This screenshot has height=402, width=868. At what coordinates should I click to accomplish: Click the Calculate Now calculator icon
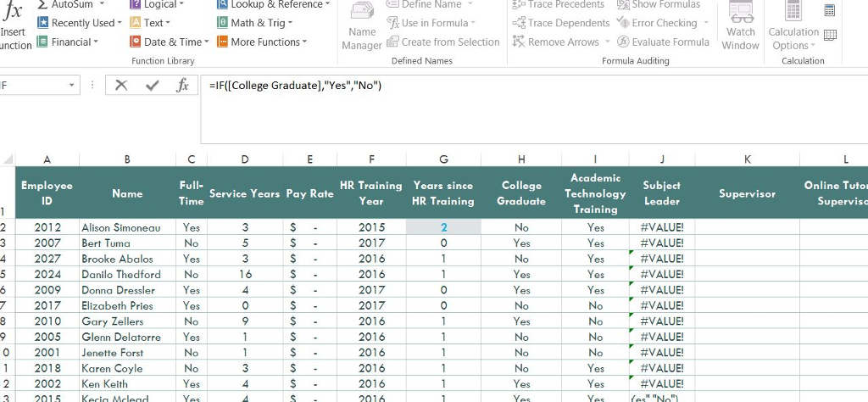coord(829,10)
